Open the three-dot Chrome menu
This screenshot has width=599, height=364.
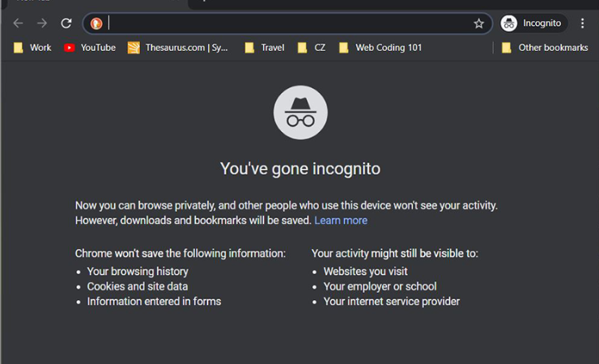583,23
